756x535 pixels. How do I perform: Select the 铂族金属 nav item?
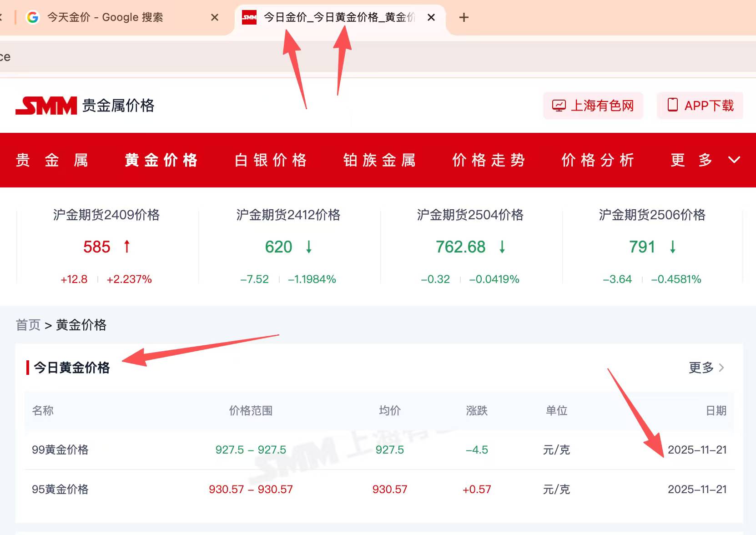pos(379,160)
